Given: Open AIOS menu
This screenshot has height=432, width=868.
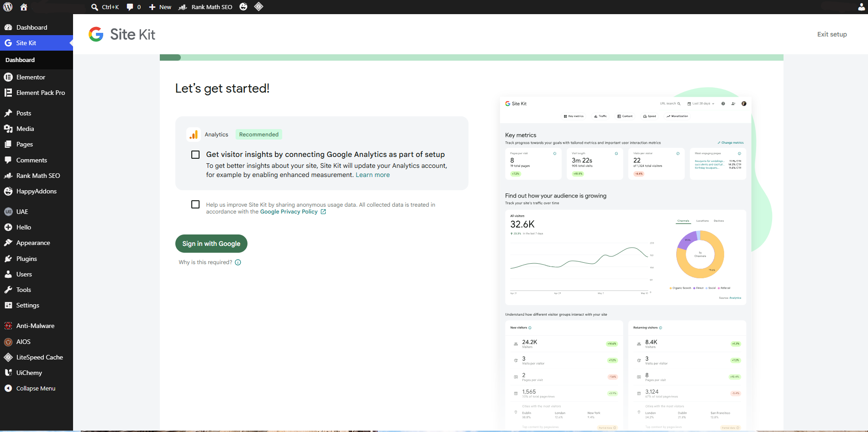Looking at the screenshot, I should (37, 342).
